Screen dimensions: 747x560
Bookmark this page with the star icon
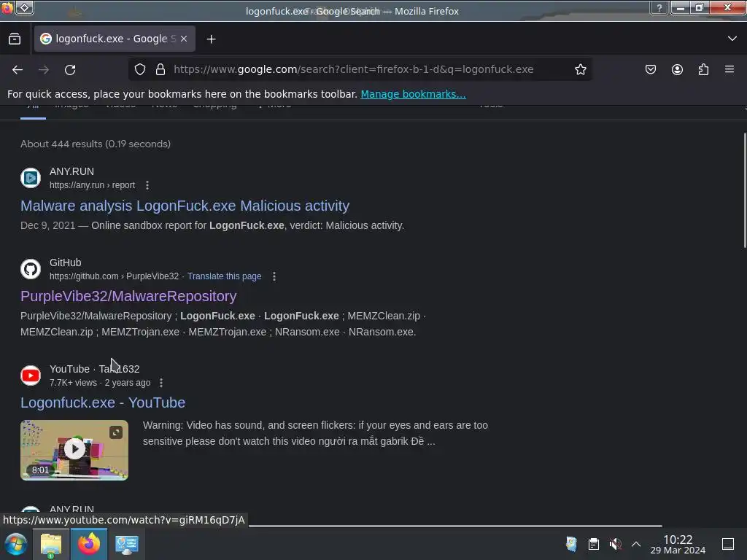point(580,69)
